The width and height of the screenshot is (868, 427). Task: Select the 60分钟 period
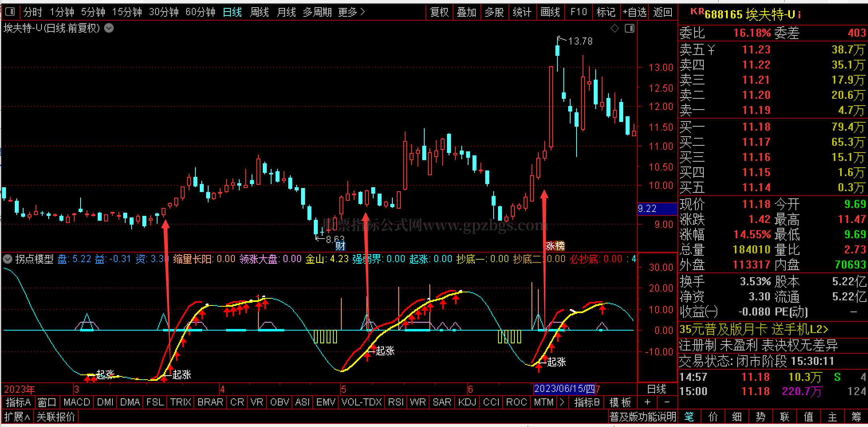coord(201,12)
